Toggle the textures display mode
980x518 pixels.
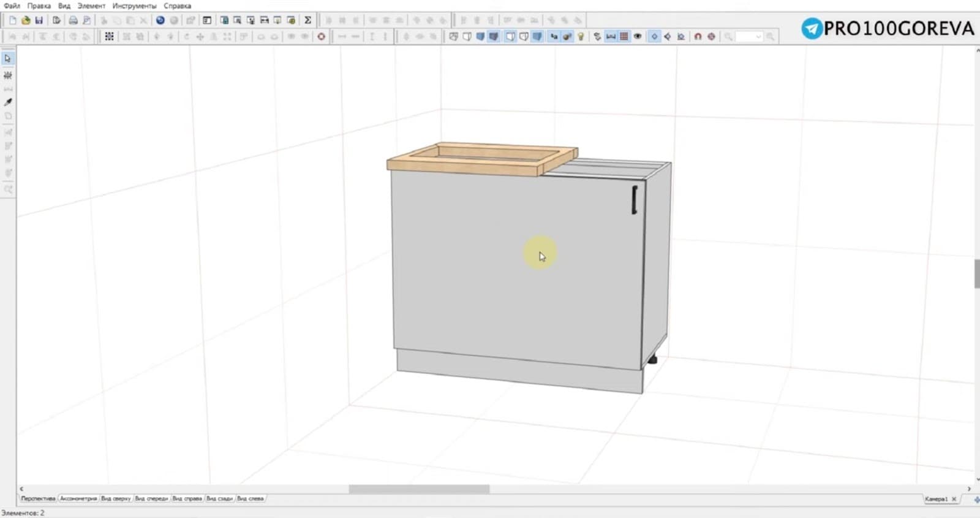coord(494,36)
